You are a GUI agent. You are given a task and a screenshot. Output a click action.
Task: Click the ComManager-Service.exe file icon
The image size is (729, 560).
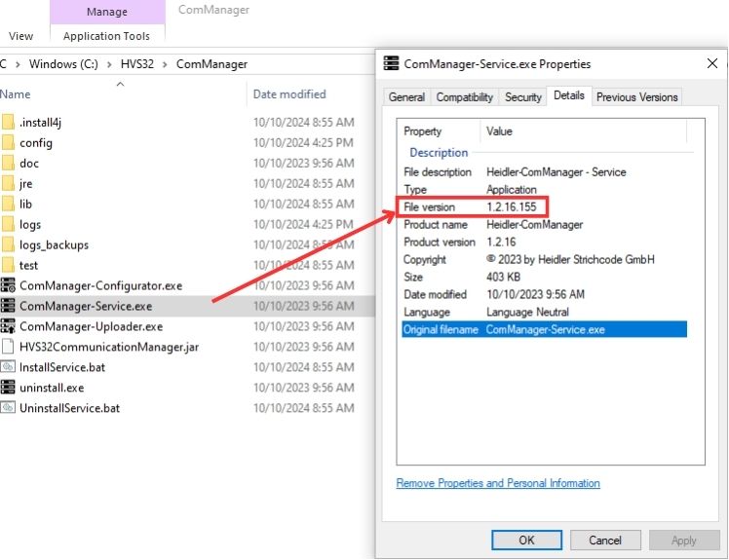point(8,306)
